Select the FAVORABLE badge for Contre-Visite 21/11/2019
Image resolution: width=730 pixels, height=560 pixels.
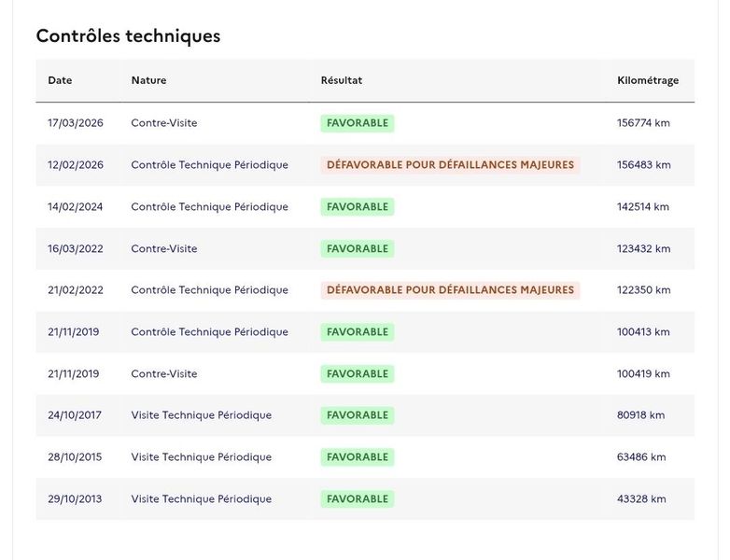(x=358, y=373)
